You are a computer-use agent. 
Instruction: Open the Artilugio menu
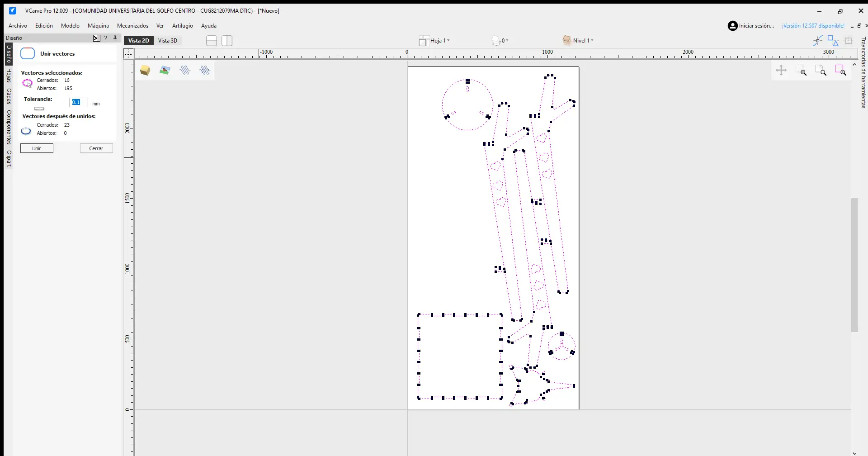point(182,26)
